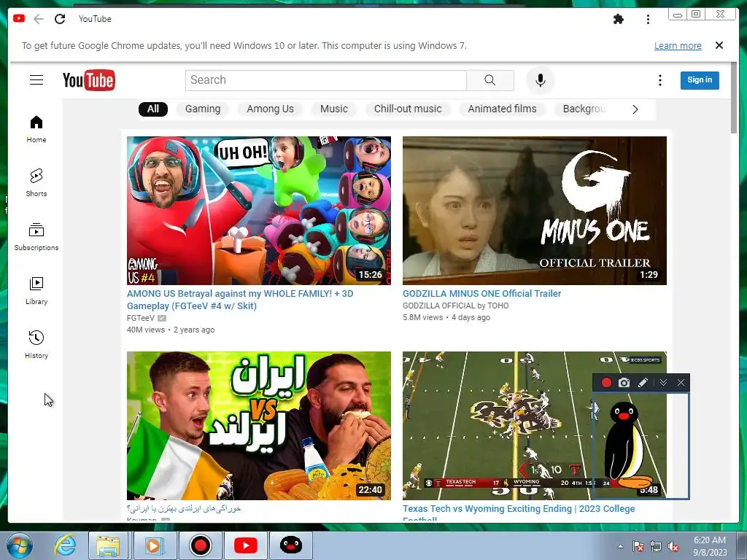
Task: Click the Sign in button
Action: coord(700,80)
